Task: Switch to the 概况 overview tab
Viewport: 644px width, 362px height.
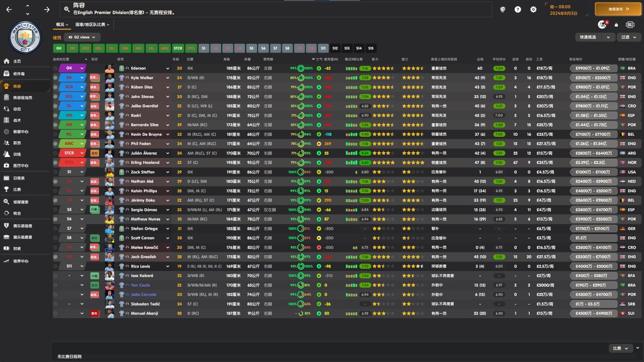Action: click(62, 25)
